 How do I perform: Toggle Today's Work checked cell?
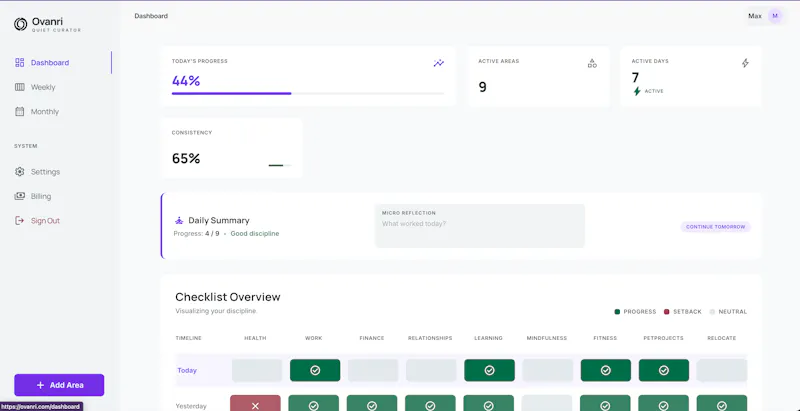click(x=315, y=370)
